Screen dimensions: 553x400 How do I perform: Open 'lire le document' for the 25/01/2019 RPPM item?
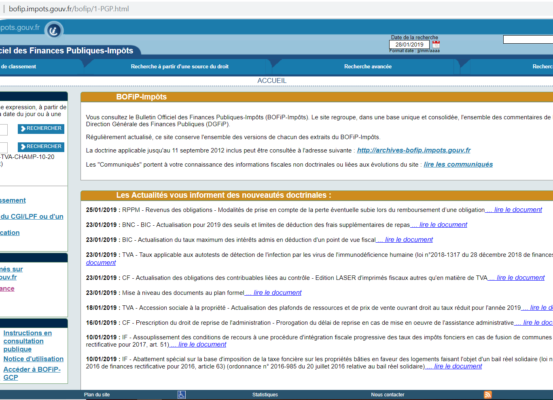(x=514, y=210)
